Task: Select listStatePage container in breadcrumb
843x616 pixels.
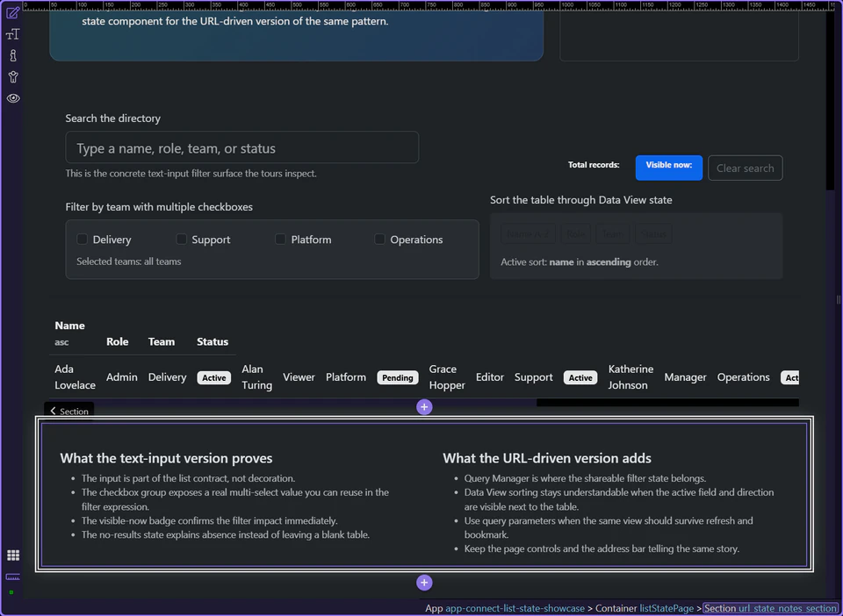Action: 666,608
